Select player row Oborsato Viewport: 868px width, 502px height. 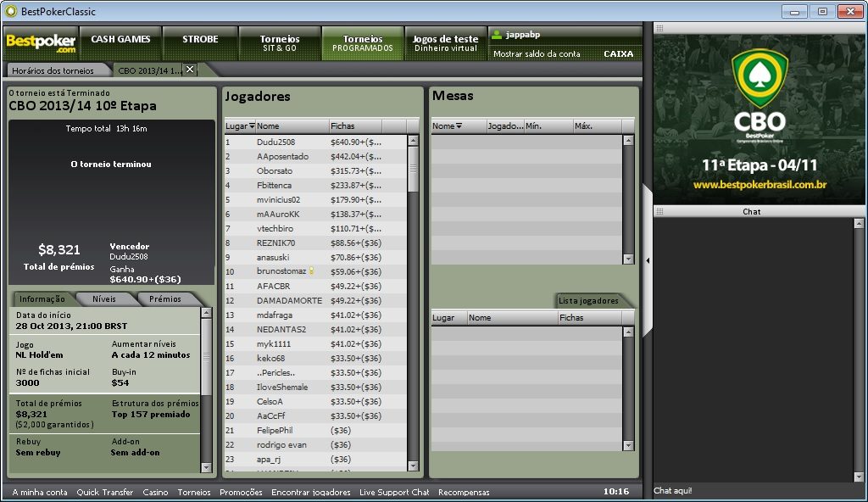tap(315, 170)
